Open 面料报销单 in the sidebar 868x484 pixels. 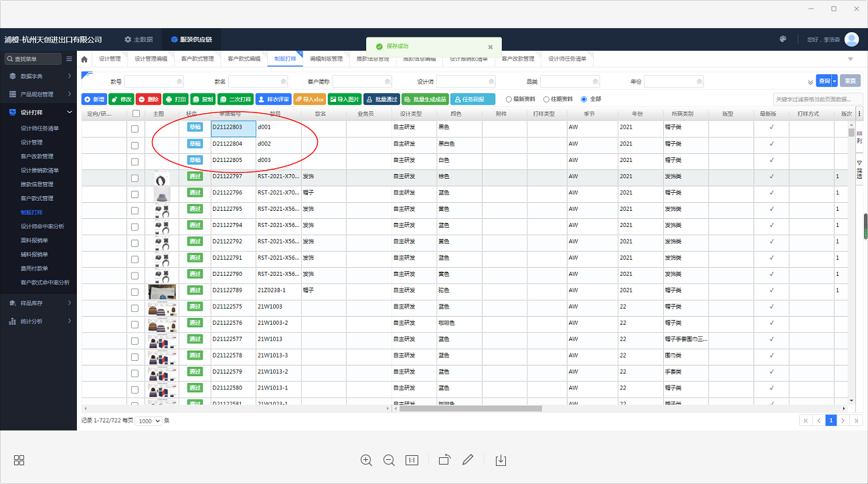tap(34, 240)
